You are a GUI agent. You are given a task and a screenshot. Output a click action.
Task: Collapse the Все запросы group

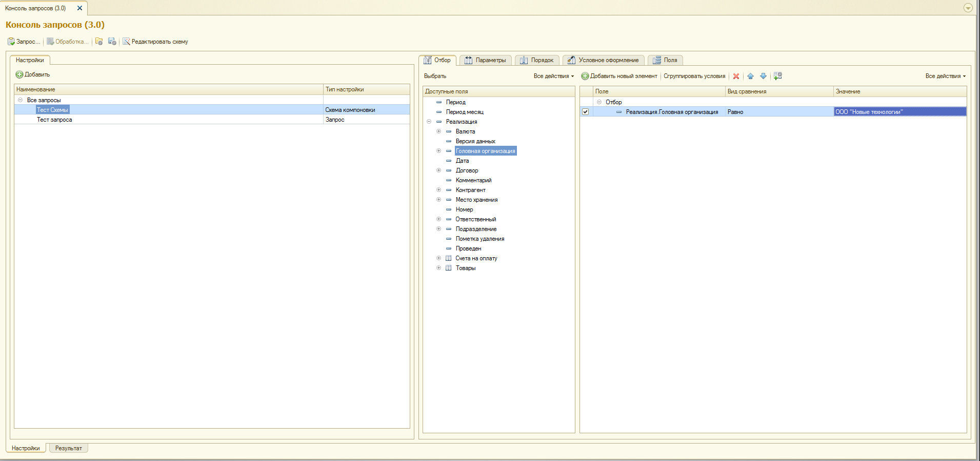[x=21, y=100]
